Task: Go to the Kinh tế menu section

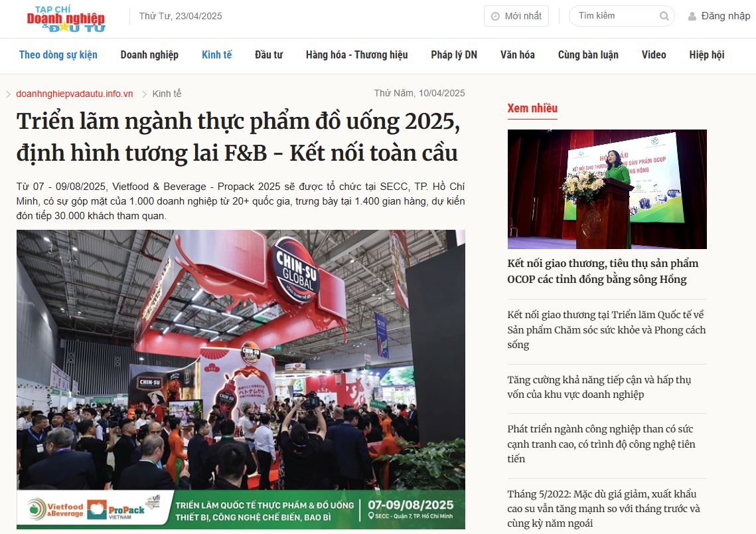Action: click(x=216, y=55)
